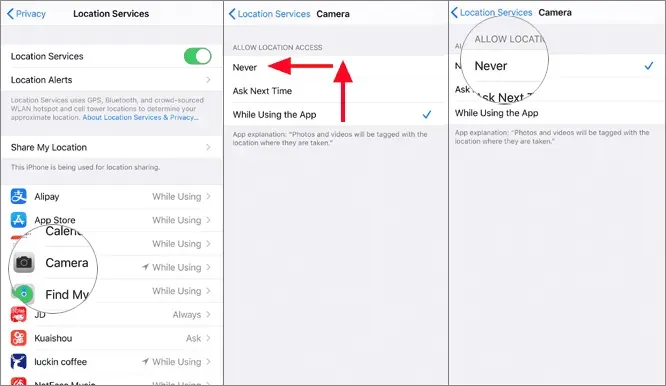Screen dimensions: 666x386
Task: Tap While Using value in App Store row
Action: (x=177, y=220)
